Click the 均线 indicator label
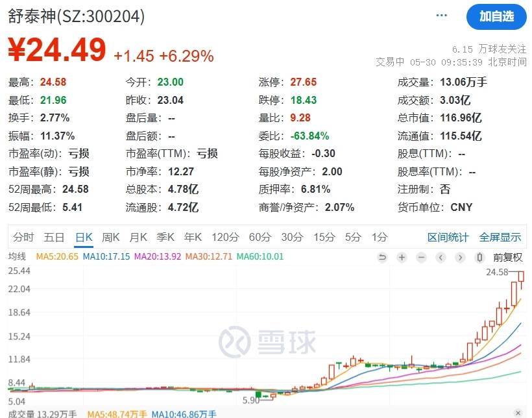532x418 pixels. pos(17,256)
